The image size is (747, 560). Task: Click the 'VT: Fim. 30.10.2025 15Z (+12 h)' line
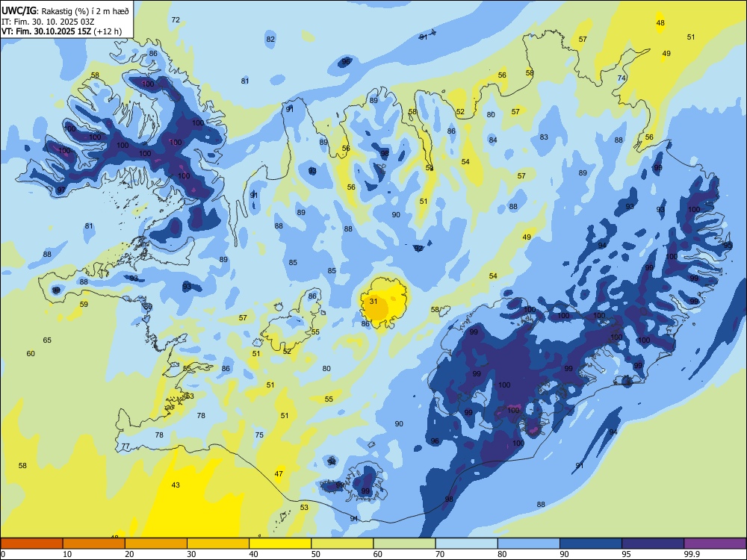[x=61, y=31]
